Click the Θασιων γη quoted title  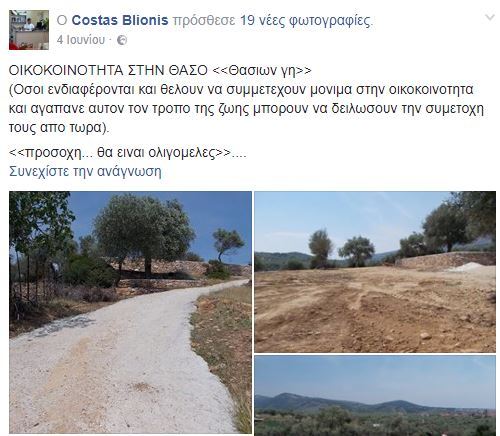[262, 71]
